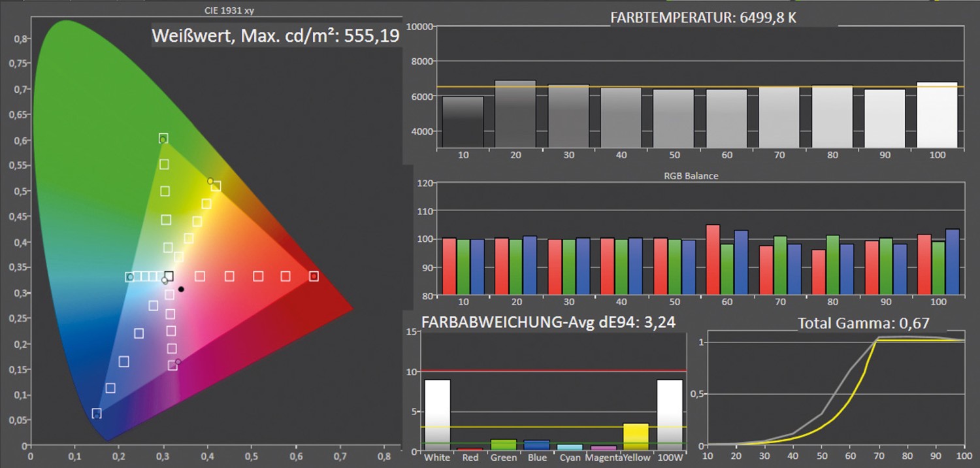Viewport: 980px width, 468px height.
Task: Select the black reference dot near the white point
Action: pos(181,288)
